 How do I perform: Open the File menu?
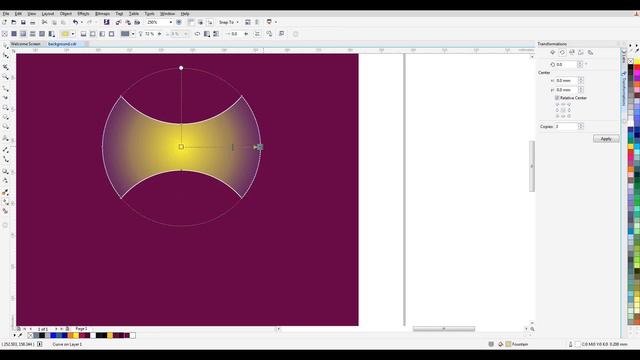(x=6, y=14)
